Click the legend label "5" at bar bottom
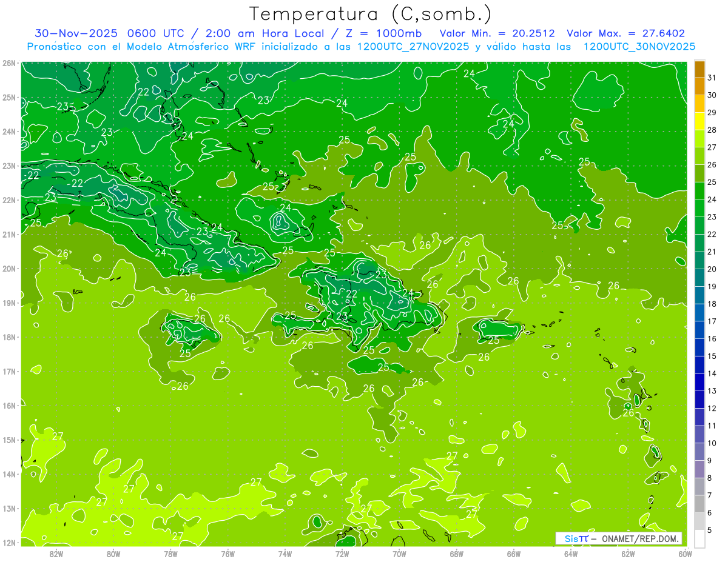The height and width of the screenshot is (562, 728). [710, 530]
